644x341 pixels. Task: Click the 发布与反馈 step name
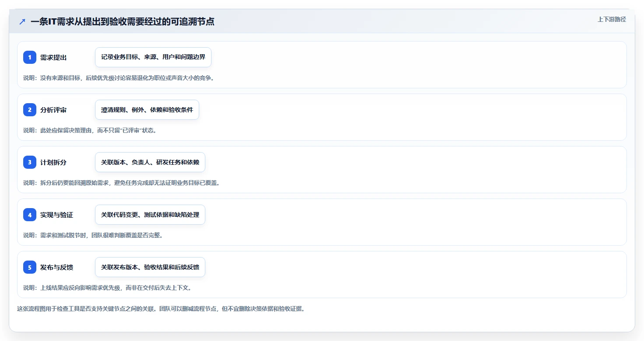pos(56,267)
